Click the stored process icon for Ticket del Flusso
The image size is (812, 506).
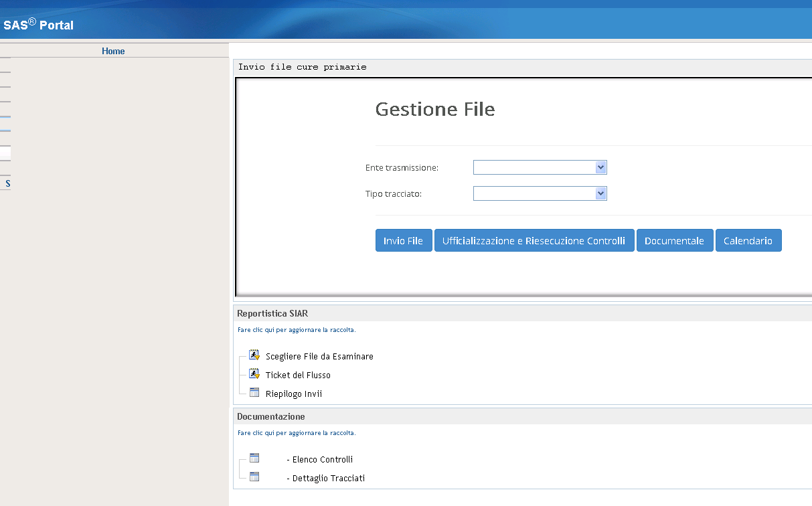[x=254, y=373]
